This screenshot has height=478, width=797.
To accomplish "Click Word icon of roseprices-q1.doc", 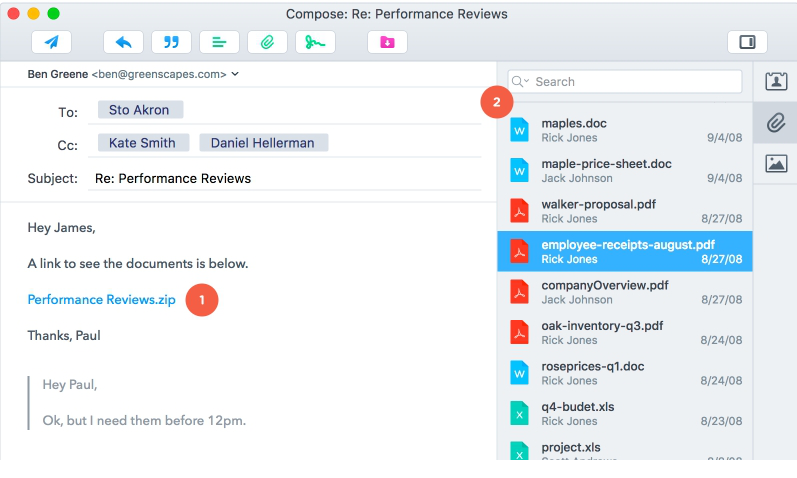I will point(519,373).
